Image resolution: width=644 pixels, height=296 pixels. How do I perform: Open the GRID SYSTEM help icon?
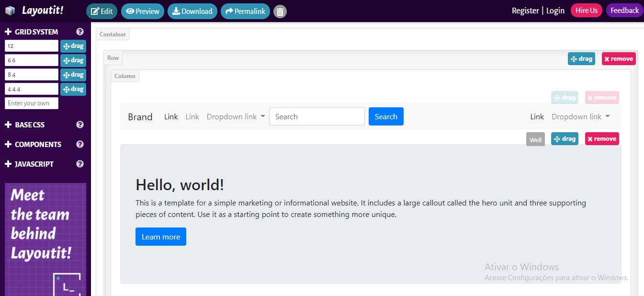(x=79, y=32)
